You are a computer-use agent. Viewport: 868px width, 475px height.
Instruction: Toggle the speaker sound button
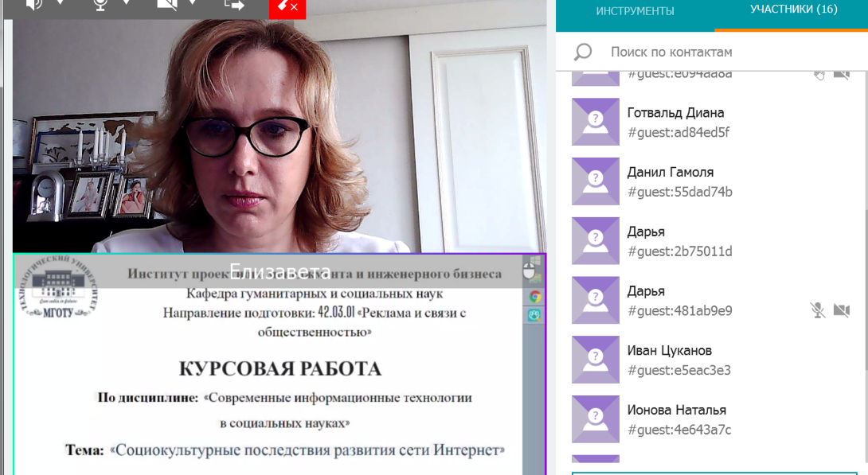[x=34, y=5]
